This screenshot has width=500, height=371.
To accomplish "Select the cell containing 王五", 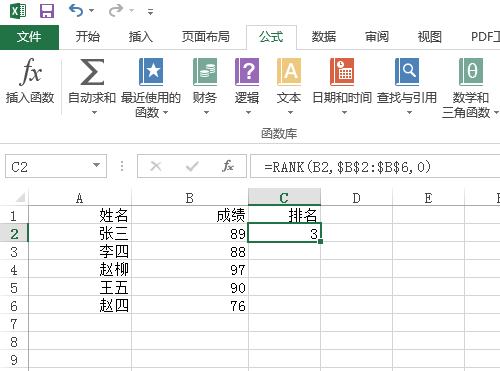I will coord(80,287).
